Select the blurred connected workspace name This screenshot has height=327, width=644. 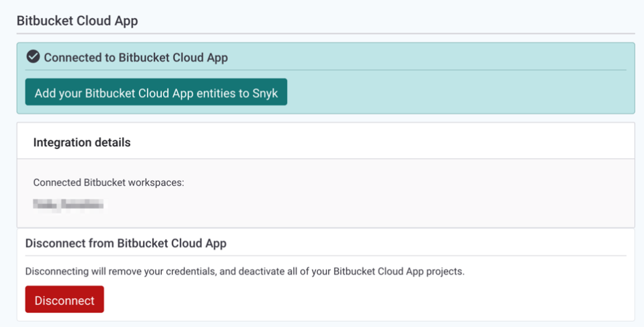tap(68, 204)
